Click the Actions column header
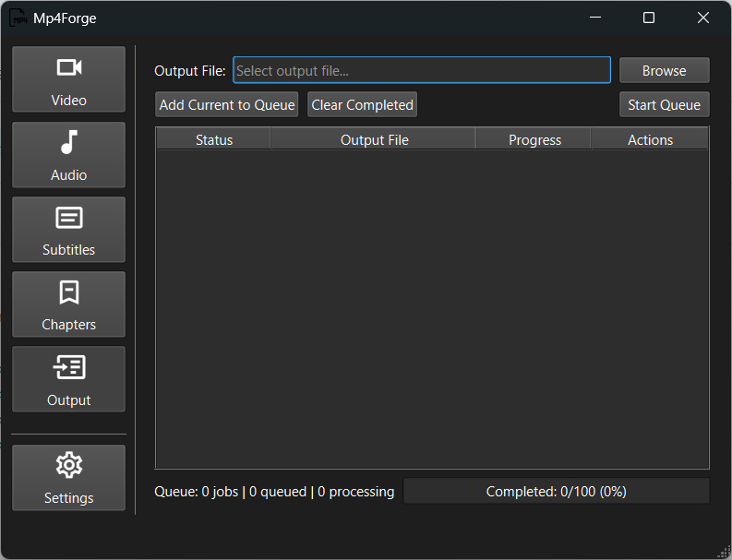The height and width of the screenshot is (560, 732). [650, 140]
